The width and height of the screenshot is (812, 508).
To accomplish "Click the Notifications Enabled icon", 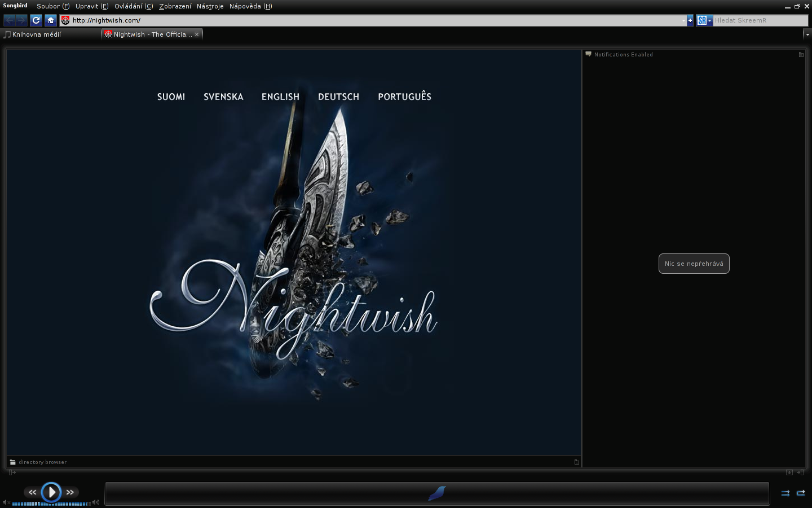I will [588, 54].
